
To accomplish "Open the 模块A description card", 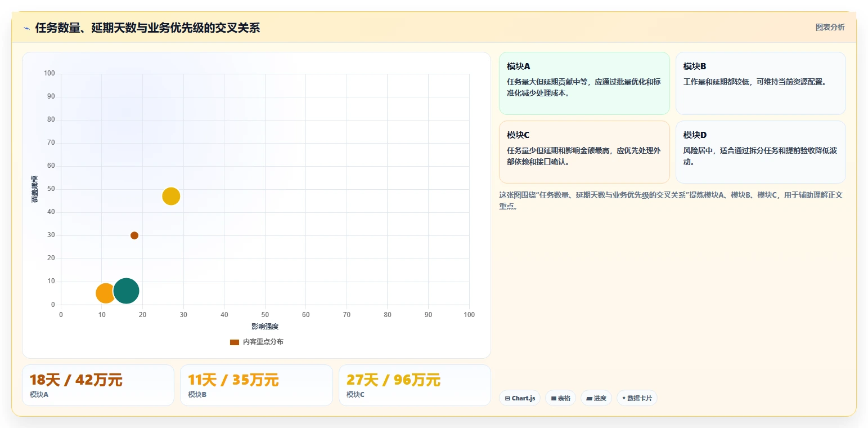I will click(584, 83).
